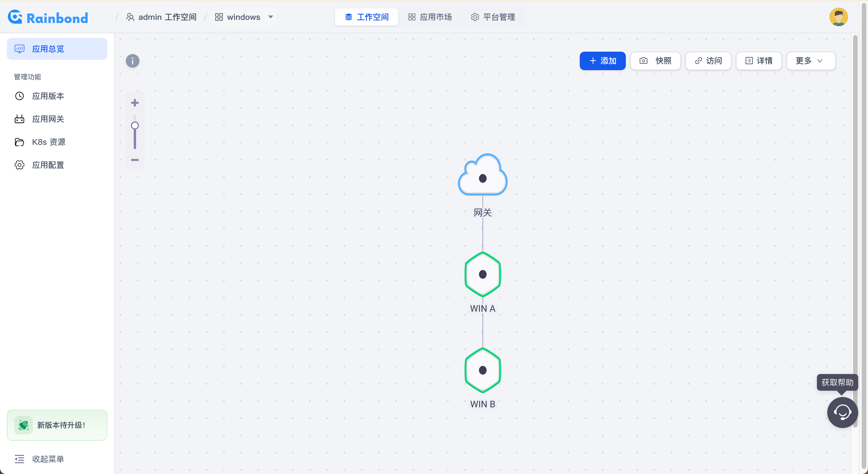Click the 新版本待升级 upgrade banner

[57, 425]
